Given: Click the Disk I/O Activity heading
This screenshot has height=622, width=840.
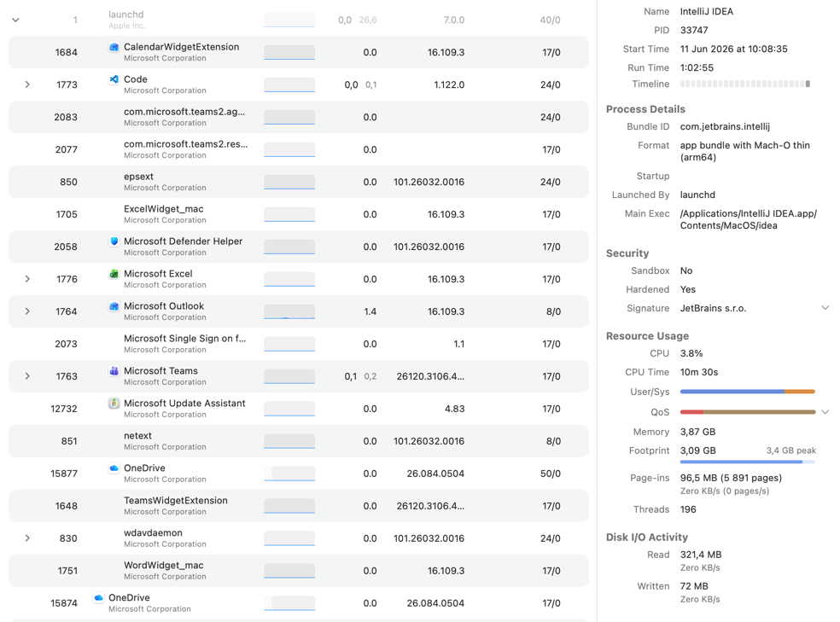Looking at the screenshot, I should point(646,538).
